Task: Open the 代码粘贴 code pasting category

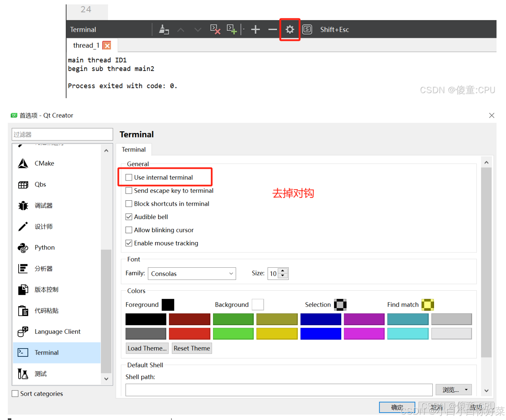Action: 57,310
